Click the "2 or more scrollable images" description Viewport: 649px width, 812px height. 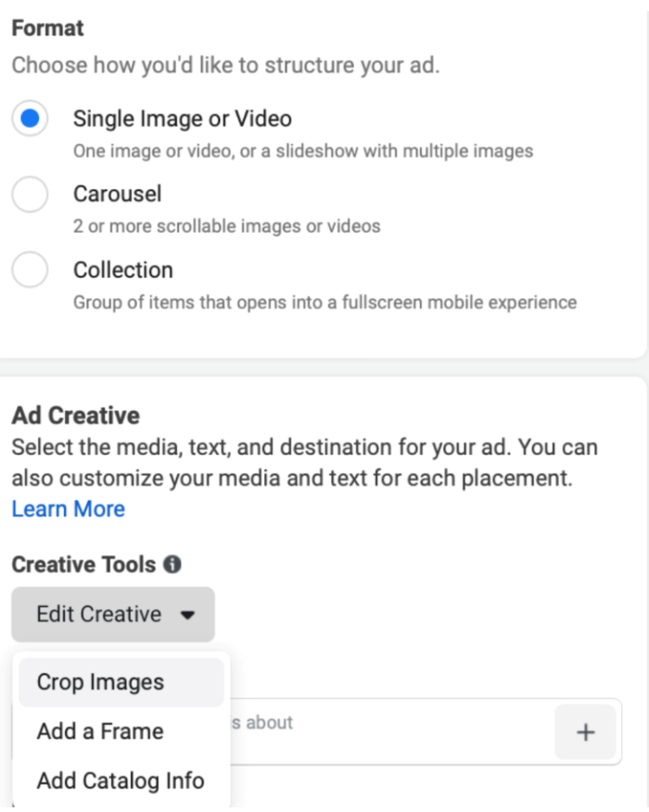point(226,226)
